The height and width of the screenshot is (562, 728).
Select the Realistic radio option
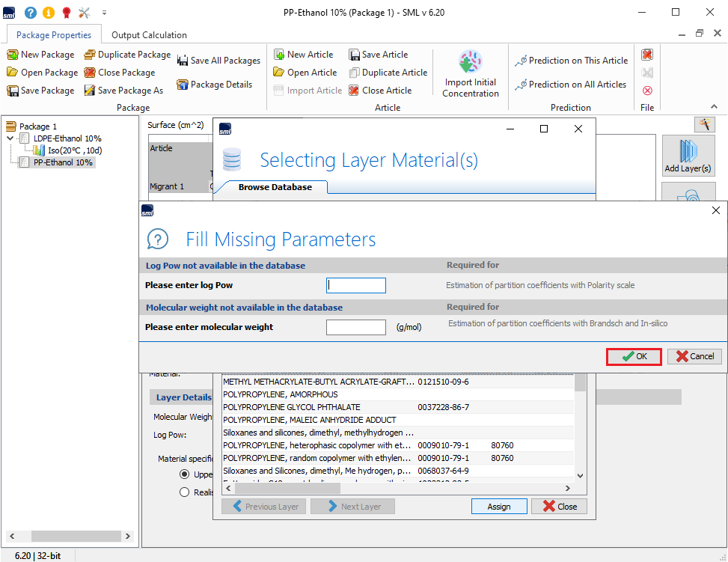click(x=185, y=492)
